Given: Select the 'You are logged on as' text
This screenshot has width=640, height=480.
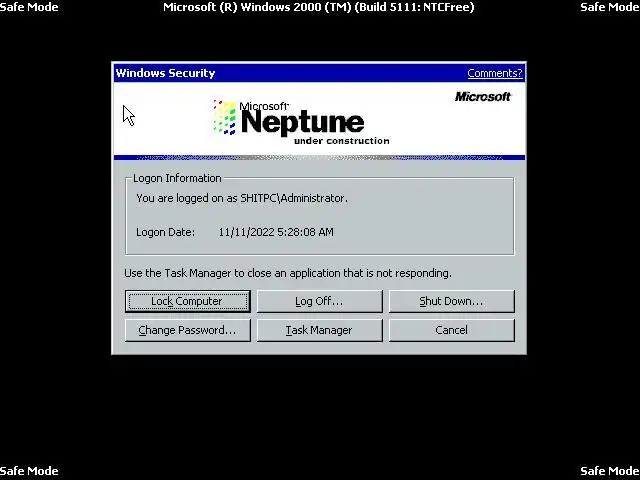Looking at the screenshot, I should coord(242,198).
